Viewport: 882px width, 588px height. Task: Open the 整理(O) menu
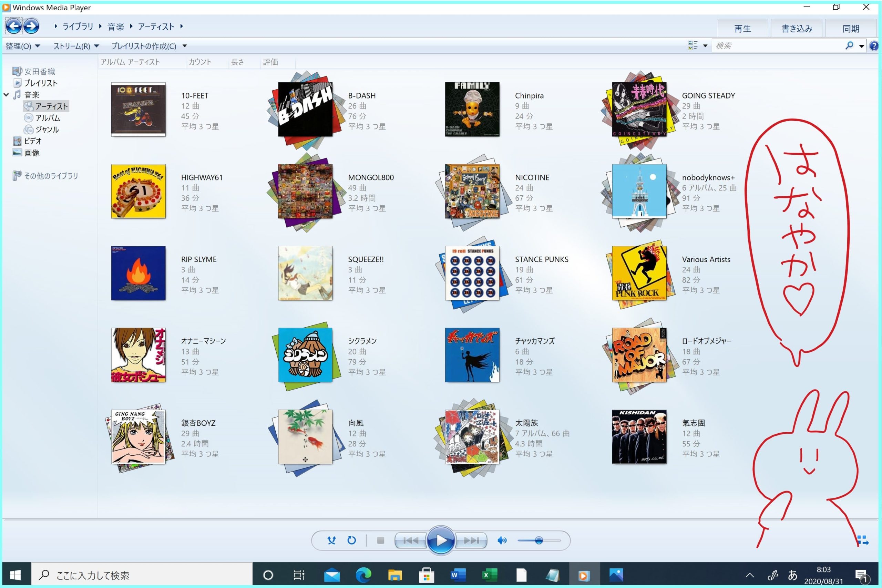point(22,46)
